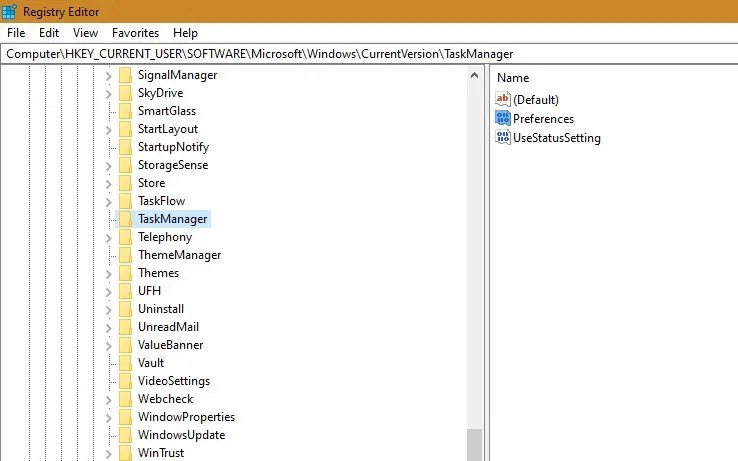Open the Help menu
The width and height of the screenshot is (738, 461).
[185, 33]
